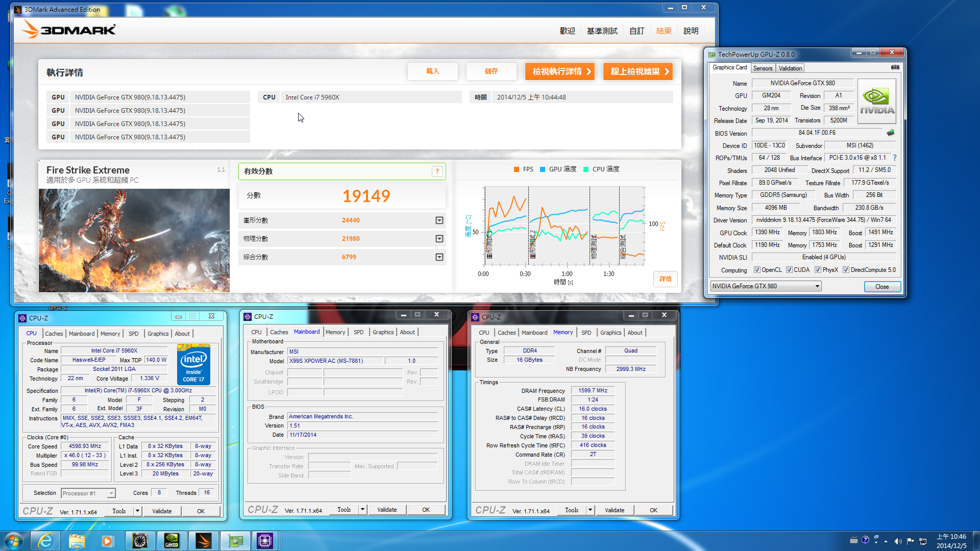Click the NVIDIA logo in GPU-Z
Screen dimensions: 980x551
[x=877, y=102]
